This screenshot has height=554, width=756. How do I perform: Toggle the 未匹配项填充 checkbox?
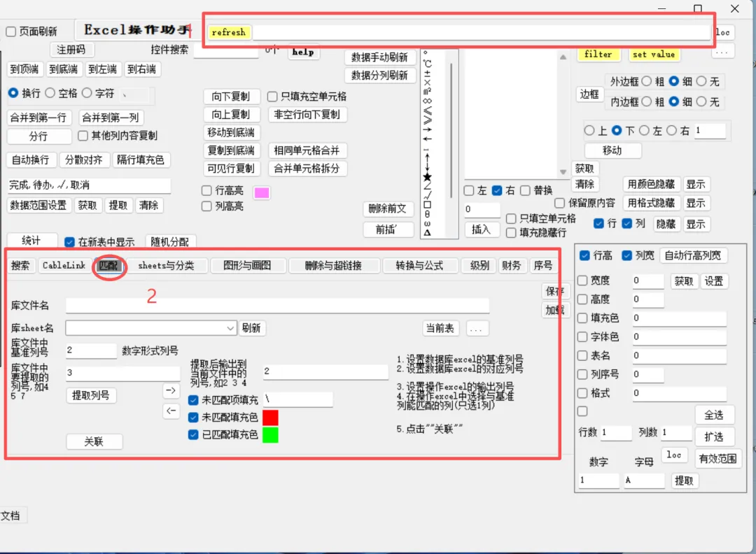pyautogui.click(x=193, y=400)
